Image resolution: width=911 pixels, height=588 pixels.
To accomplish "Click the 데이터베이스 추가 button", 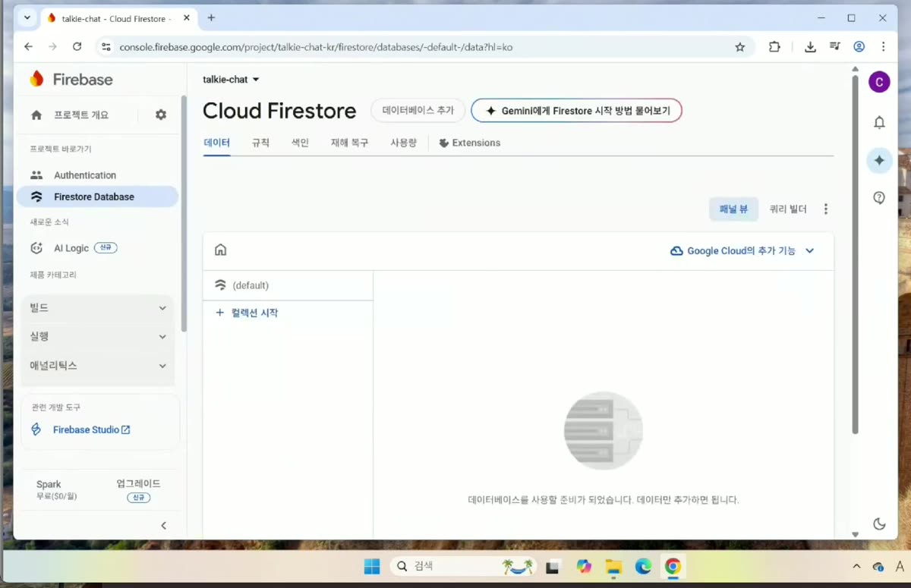I will click(418, 111).
